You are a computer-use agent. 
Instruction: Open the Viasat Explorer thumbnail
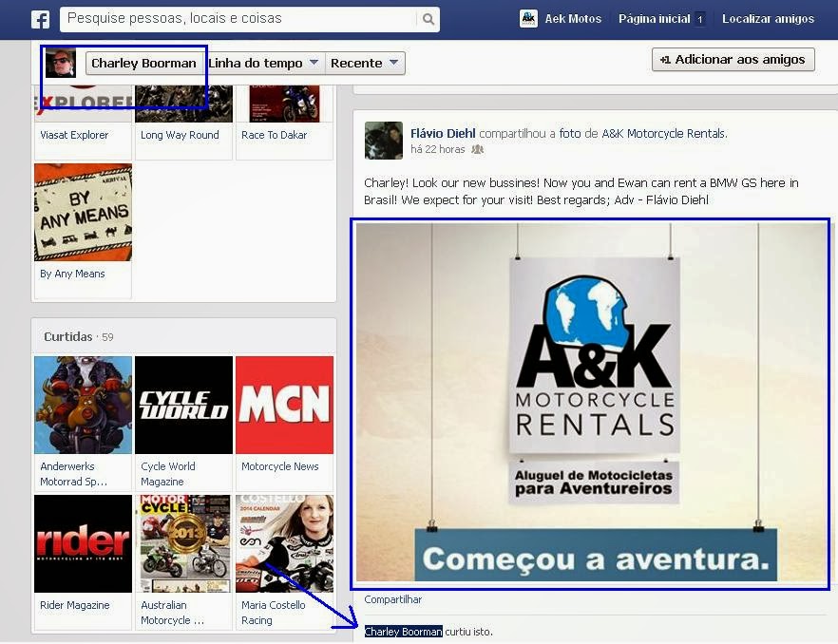pos(83,104)
